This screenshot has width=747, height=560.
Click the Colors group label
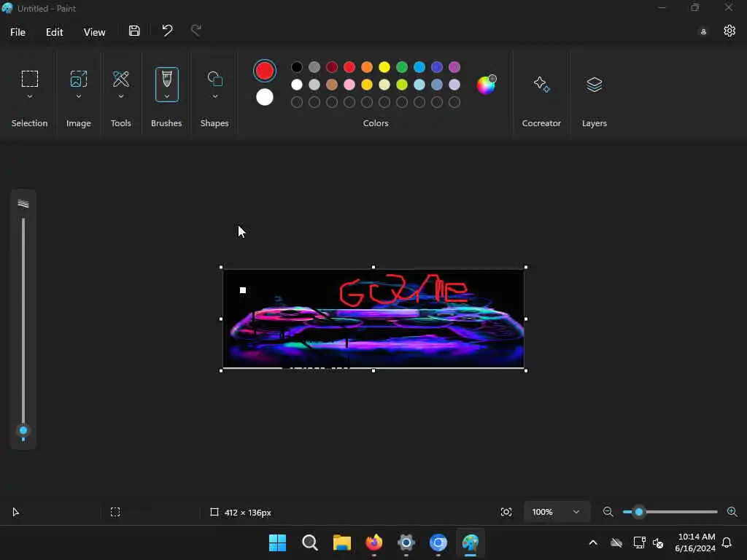[x=376, y=123]
